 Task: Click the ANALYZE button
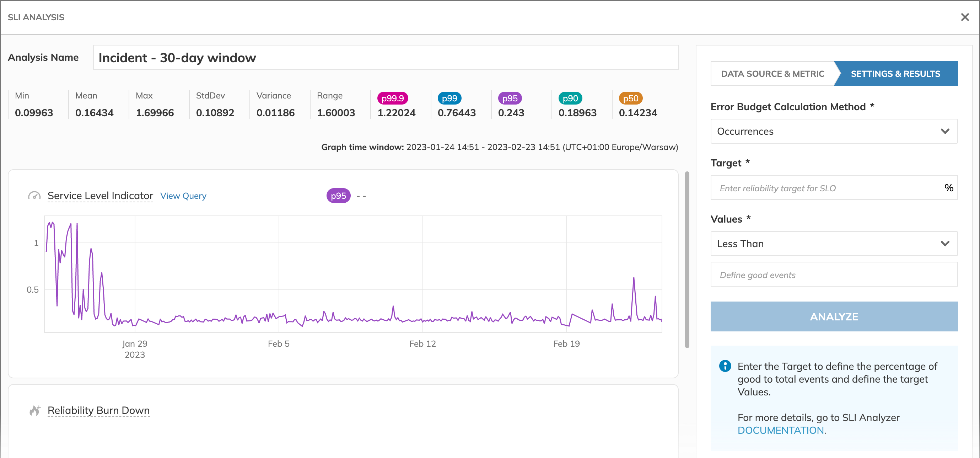click(834, 316)
